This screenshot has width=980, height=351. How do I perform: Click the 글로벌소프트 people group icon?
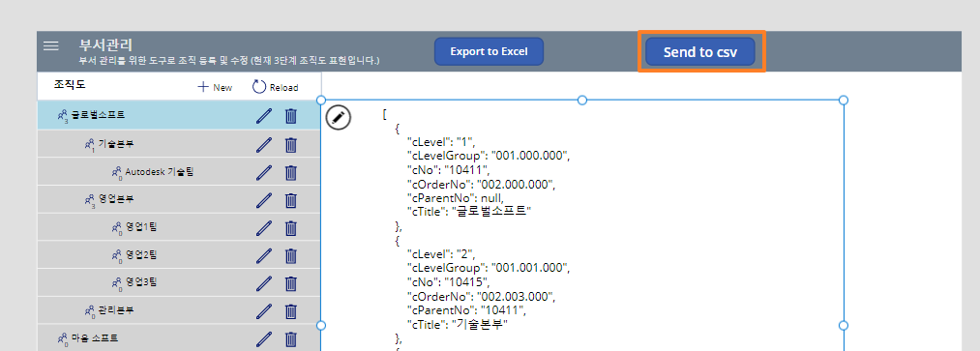coord(63,116)
